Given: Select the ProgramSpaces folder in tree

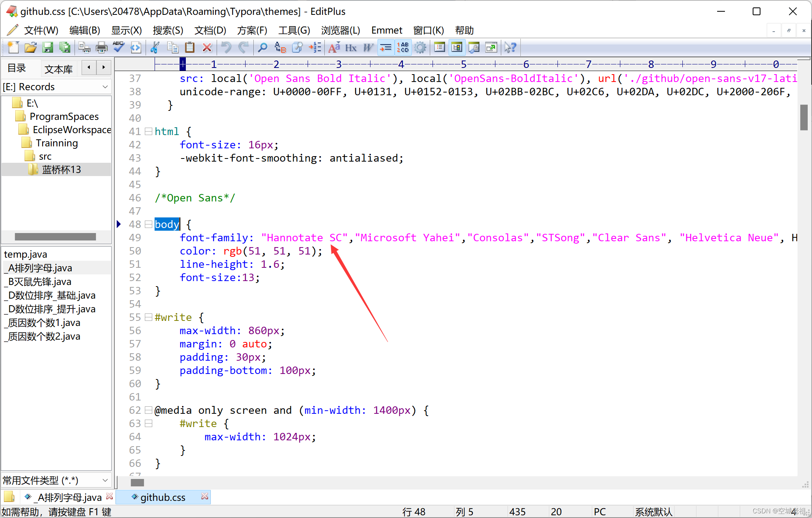Looking at the screenshot, I should (x=64, y=116).
